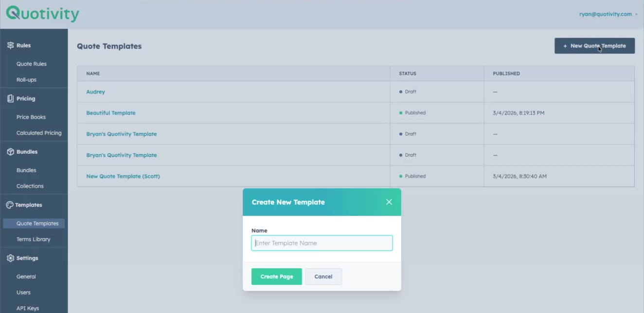Open the API Keys settings page
The height and width of the screenshot is (313, 644).
pos(28,308)
